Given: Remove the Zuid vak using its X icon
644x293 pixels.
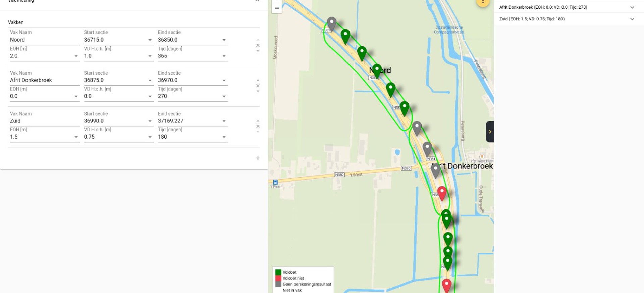Looking at the screenshot, I should click(x=258, y=126).
